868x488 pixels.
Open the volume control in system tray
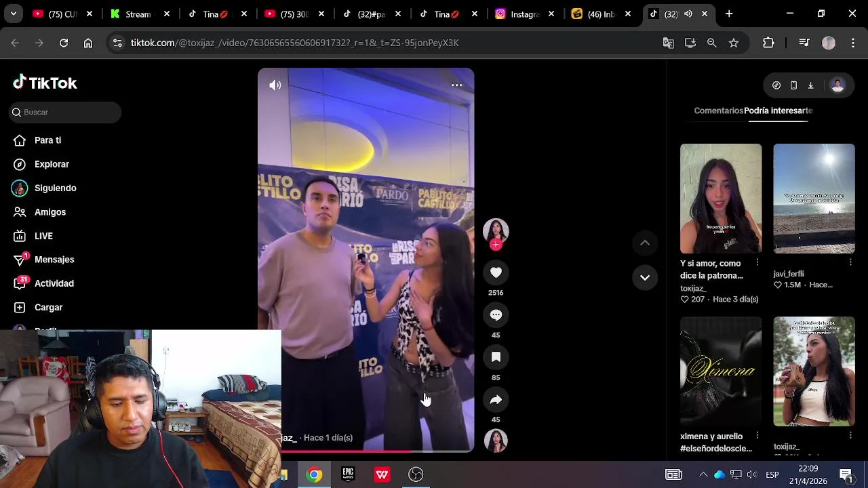[751, 474]
